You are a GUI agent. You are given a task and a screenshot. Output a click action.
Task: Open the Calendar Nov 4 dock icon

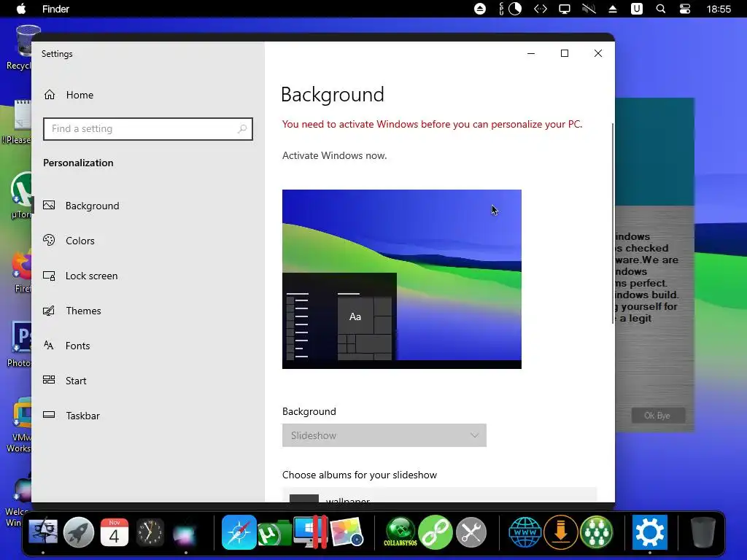click(115, 532)
